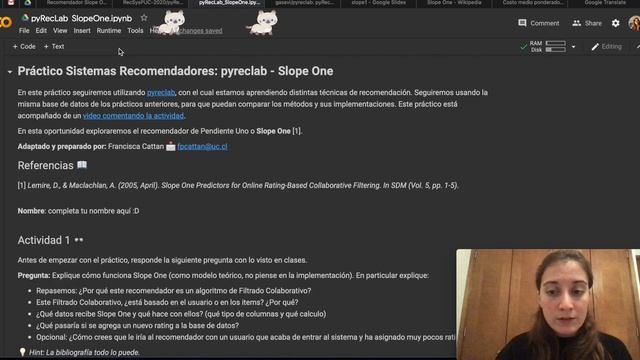Click the Colab logo at top left
Image resolution: width=640 pixels, height=360 pixels.
(x=6, y=22)
